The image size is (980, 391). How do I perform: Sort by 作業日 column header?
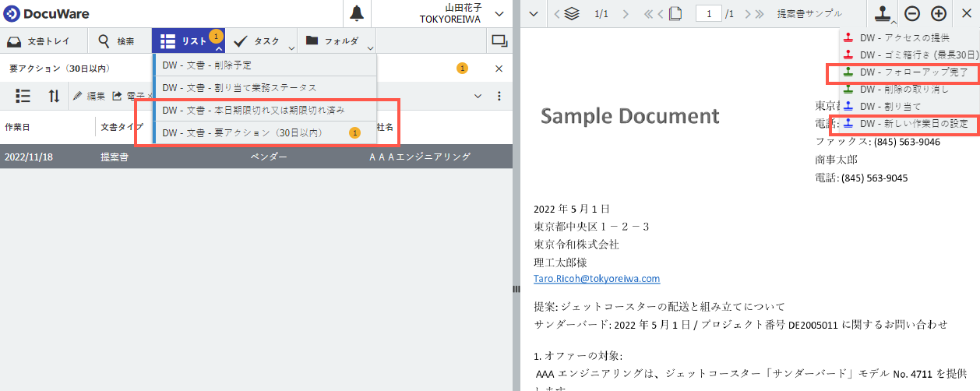pyautogui.click(x=17, y=127)
